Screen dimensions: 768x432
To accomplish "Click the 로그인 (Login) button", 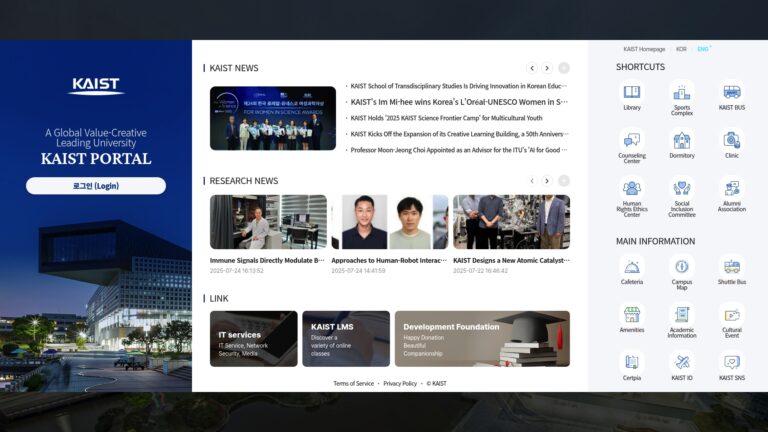I will point(96,186).
